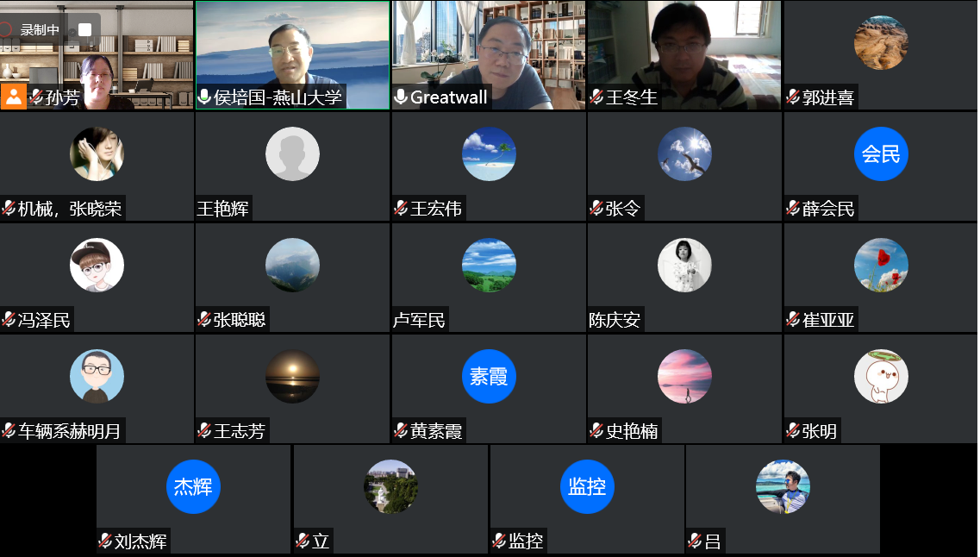
Task: Click 卢军民's green meadow avatar
Action: (x=489, y=265)
